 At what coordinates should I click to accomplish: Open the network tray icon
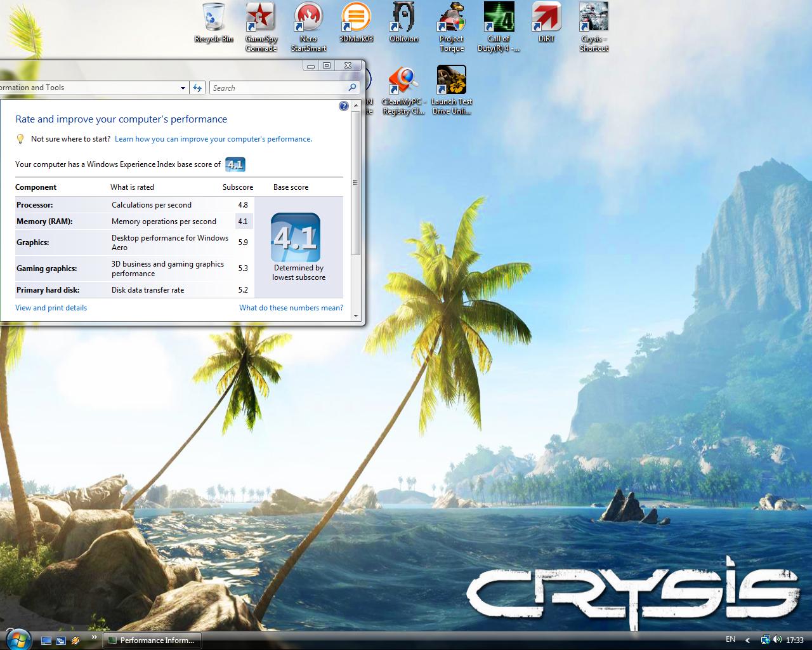tap(766, 640)
